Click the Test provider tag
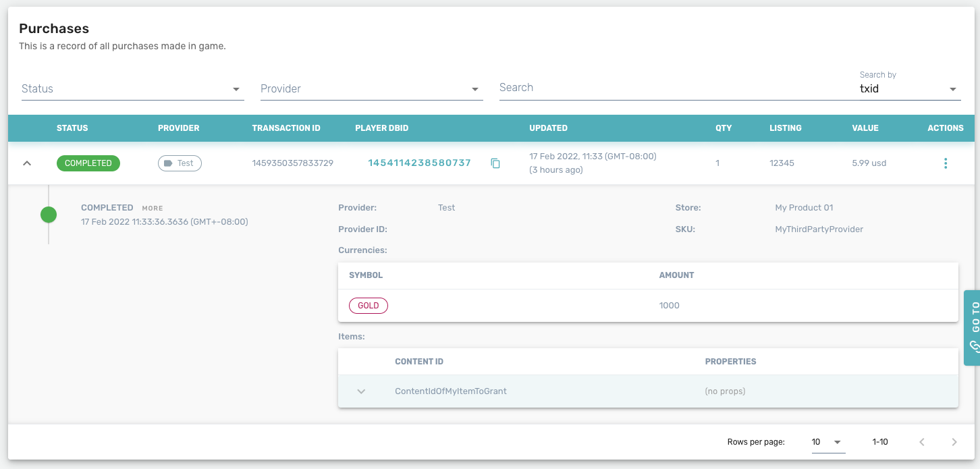Screen dimensions: 980x469 tap(180, 163)
